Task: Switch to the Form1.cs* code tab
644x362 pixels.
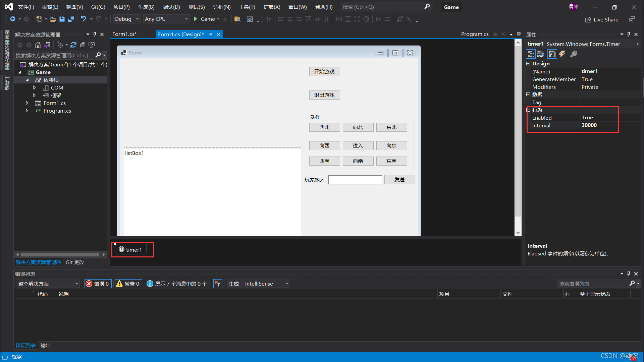Action: (124, 34)
